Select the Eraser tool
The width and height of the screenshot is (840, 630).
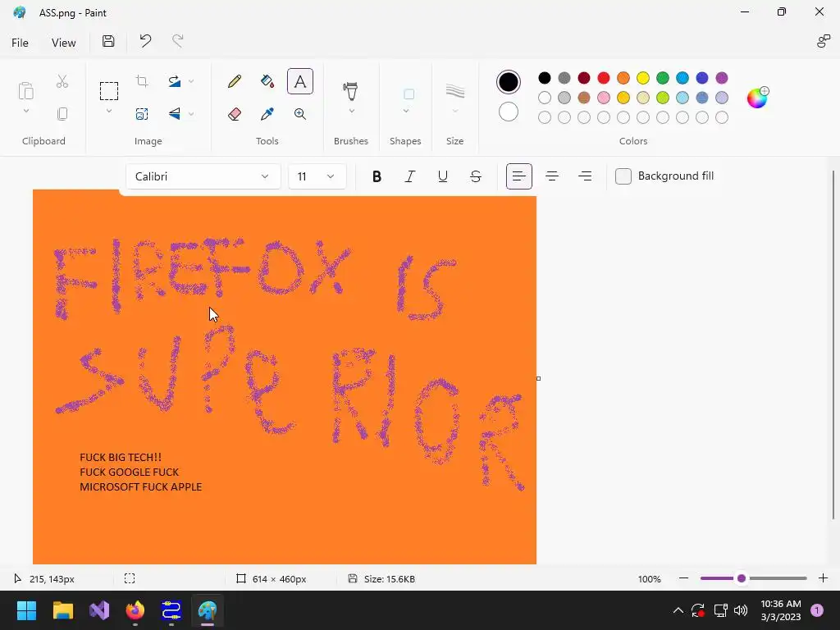(235, 113)
